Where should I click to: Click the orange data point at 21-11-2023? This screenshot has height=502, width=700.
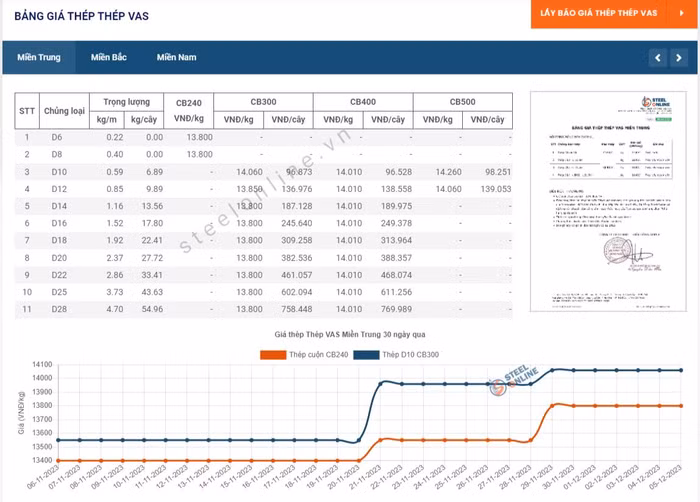point(380,440)
